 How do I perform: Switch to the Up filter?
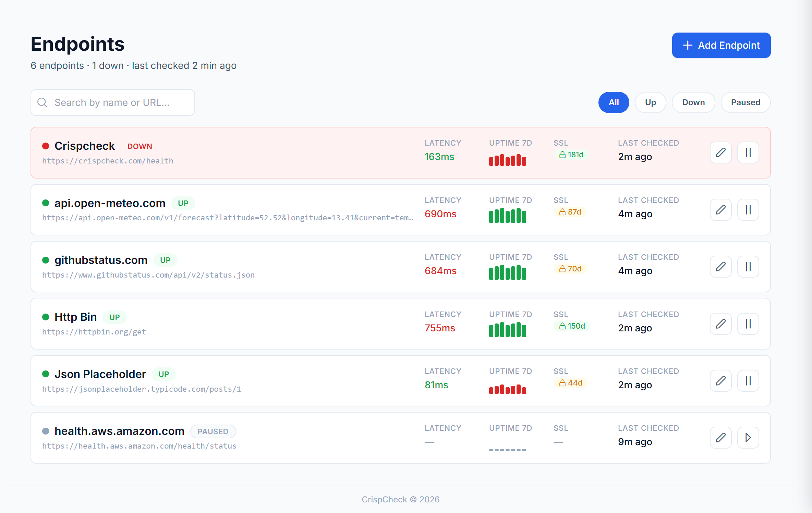click(650, 102)
